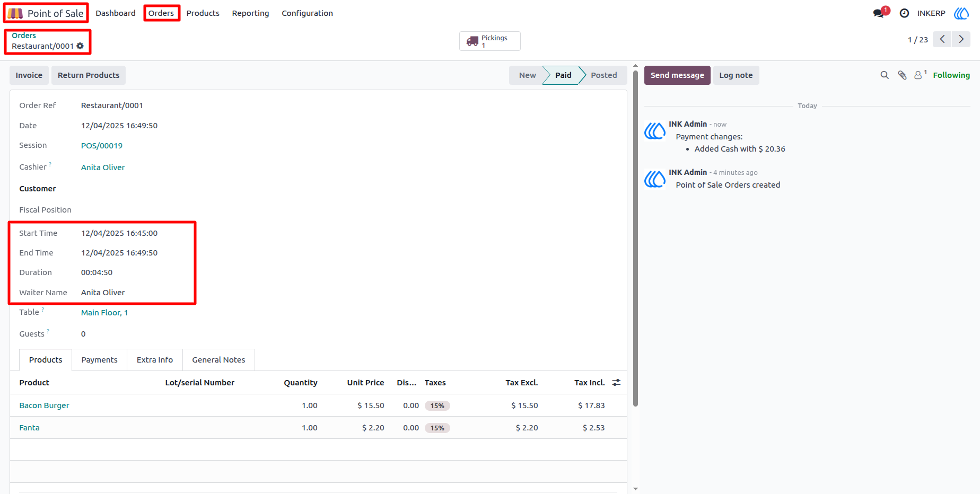The image size is (980, 494).
Task: Click the 1 / 23 record pager counter
Action: coord(918,40)
